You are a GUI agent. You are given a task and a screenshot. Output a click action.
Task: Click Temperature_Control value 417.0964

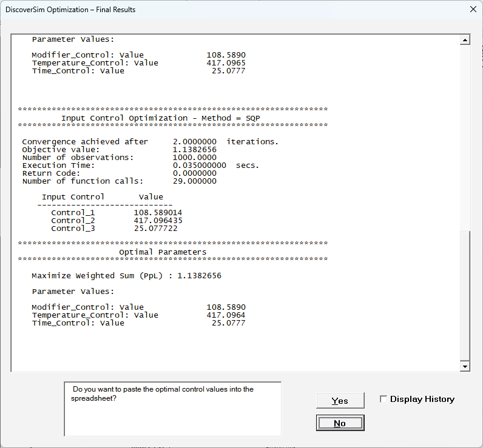pos(226,315)
